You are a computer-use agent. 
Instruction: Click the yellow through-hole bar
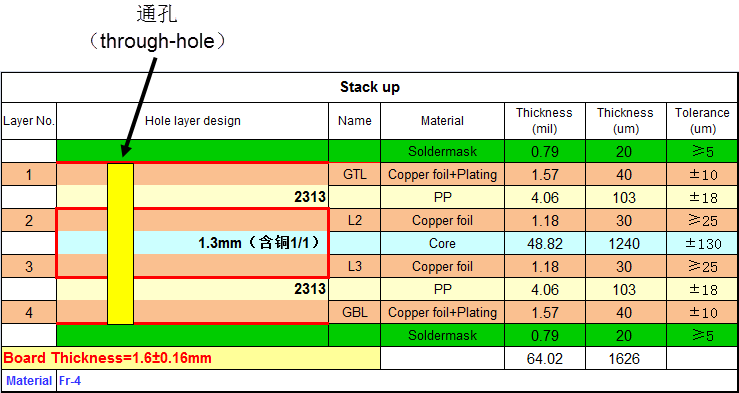120,244
